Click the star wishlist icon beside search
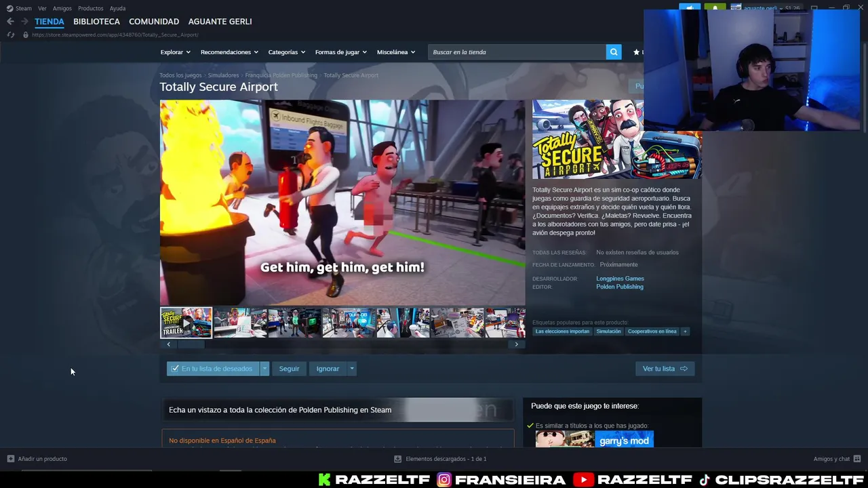868x488 pixels. [x=636, y=52]
